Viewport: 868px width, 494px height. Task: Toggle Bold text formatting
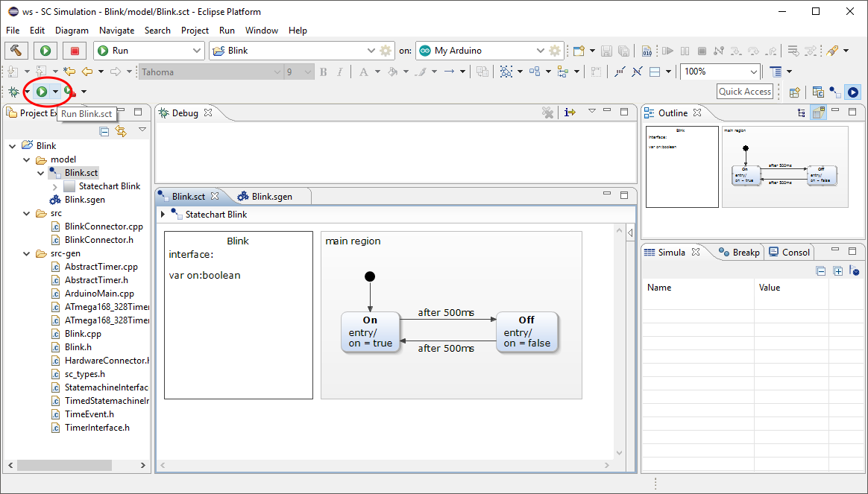322,72
